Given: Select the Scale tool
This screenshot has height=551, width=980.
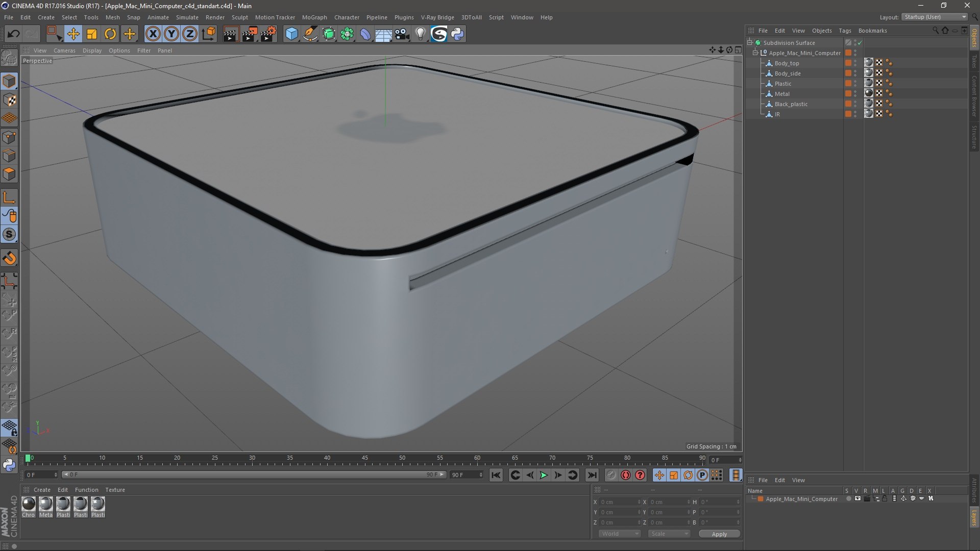Looking at the screenshot, I should [92, 34].
